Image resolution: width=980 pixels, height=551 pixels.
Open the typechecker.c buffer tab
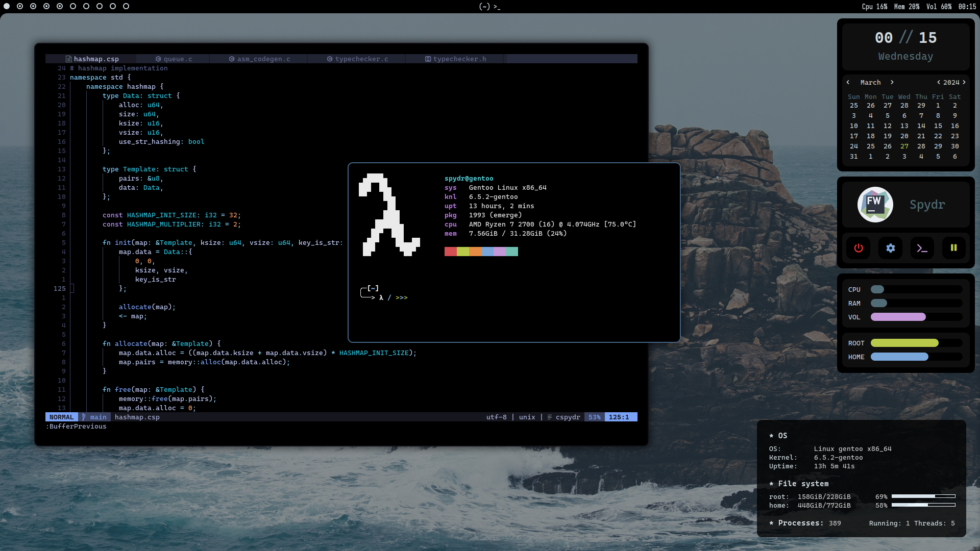coord(357,59)
